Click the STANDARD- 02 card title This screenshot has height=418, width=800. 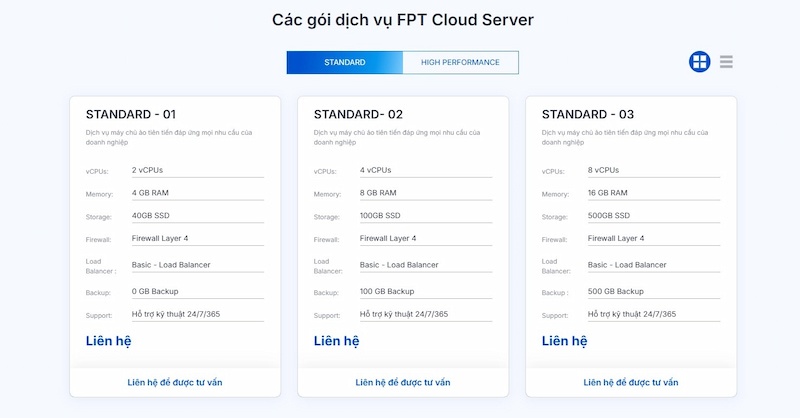[x=358, y=114]
